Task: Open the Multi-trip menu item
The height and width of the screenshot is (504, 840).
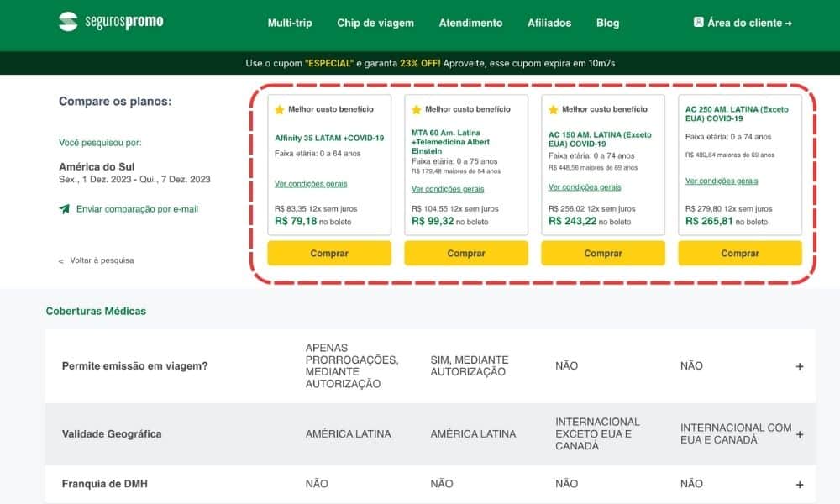Action: pos(290,23)
